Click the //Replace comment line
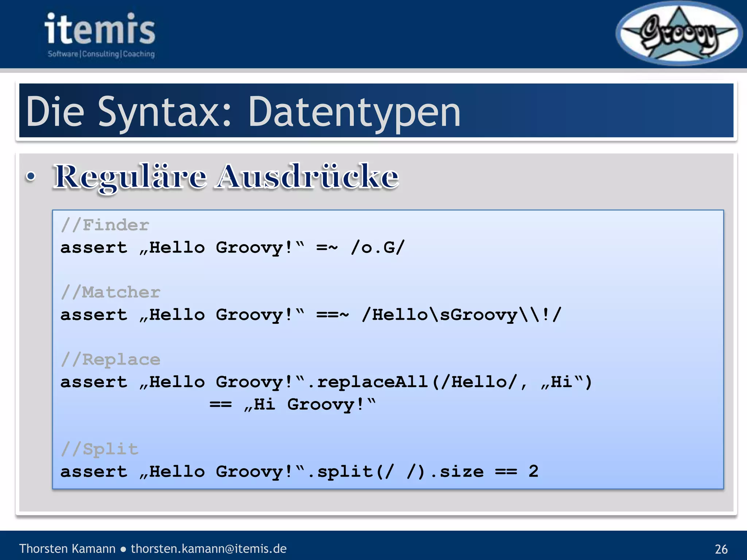The height and width of the screenshot is (560, 747). point(111,359)
